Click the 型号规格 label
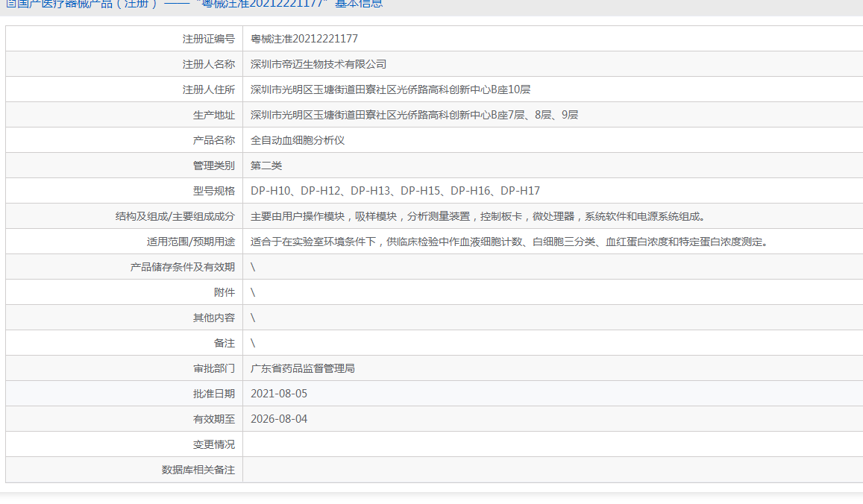Screen dimensions: 863x504 tap(213, 190)
